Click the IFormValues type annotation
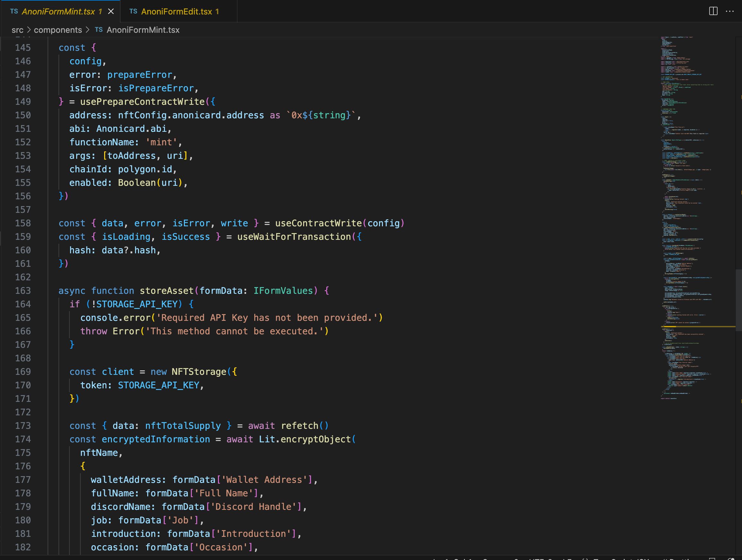Screen dimensions: 742x560 point(283,291)
